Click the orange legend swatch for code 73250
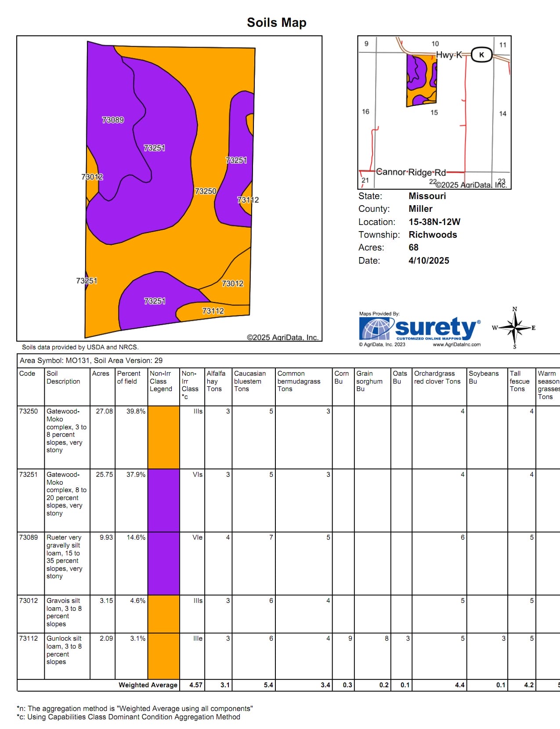560x729 pixels. [x=164, y=437]
